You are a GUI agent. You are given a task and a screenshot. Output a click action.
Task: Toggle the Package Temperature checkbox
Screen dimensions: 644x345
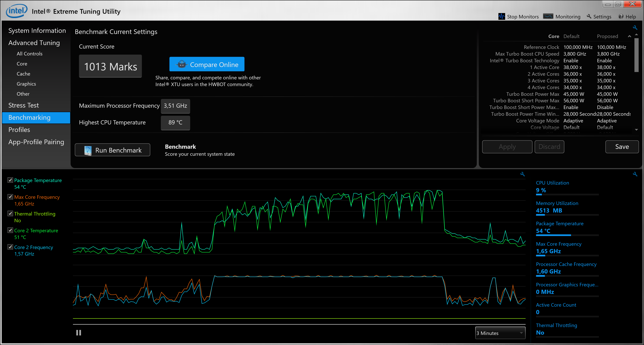[x=10, y=180]
